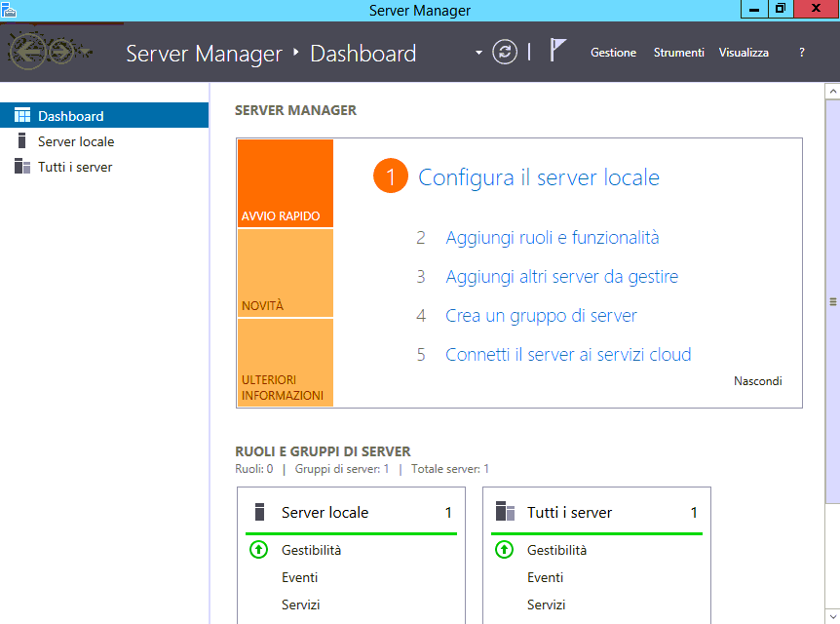Click the Server Manager breadcrumb title

pos(204,53)
